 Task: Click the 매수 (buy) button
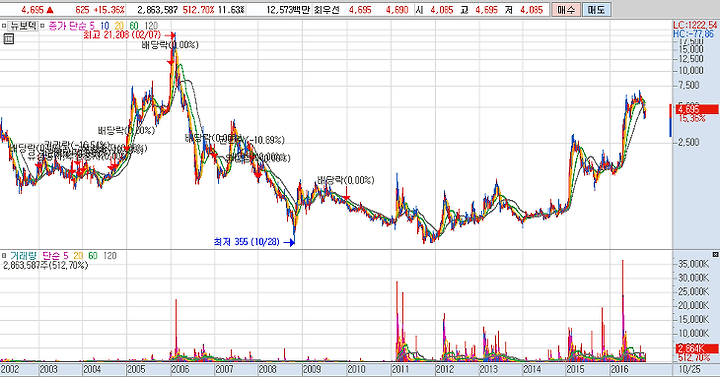point(566,10)
